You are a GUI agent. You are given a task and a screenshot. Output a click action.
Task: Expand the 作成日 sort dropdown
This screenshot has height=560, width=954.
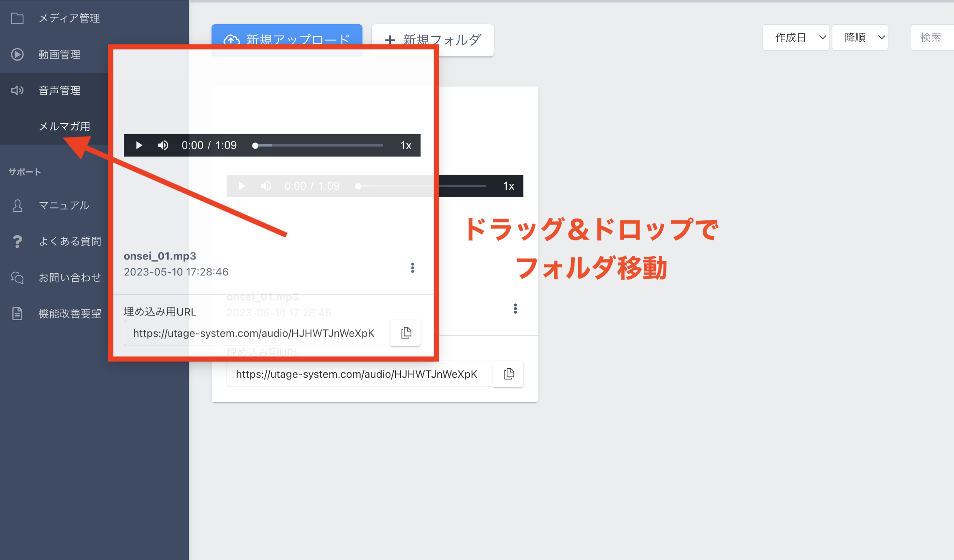coord(796,38)
